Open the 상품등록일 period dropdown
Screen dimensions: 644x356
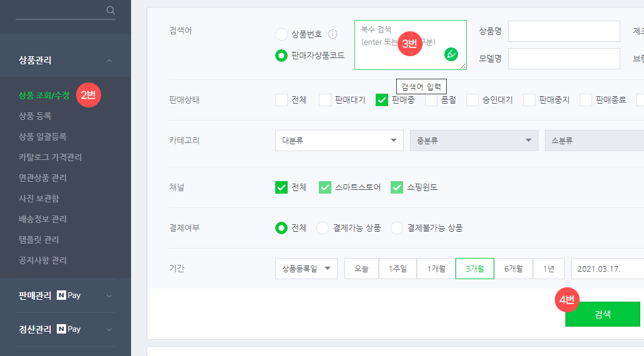click(x=306, y=269)
